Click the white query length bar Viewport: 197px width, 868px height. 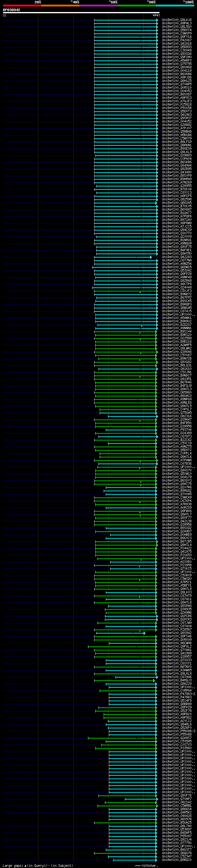click(81, 13)
